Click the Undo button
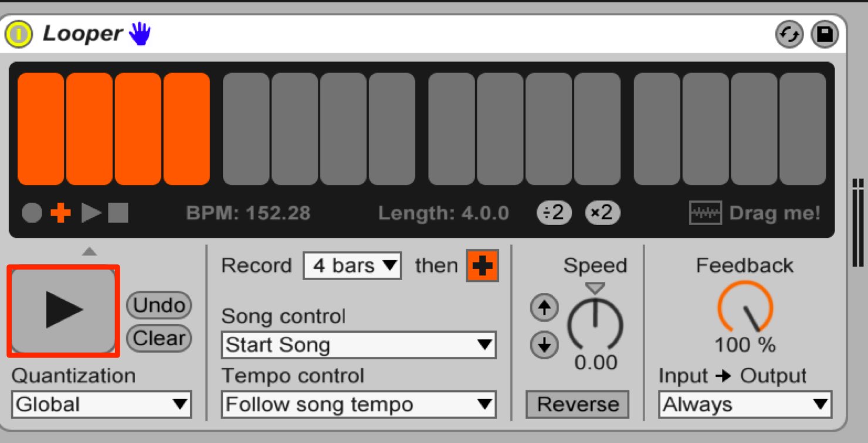This screenshot has width=868, height=443. [x=159, y=305]
